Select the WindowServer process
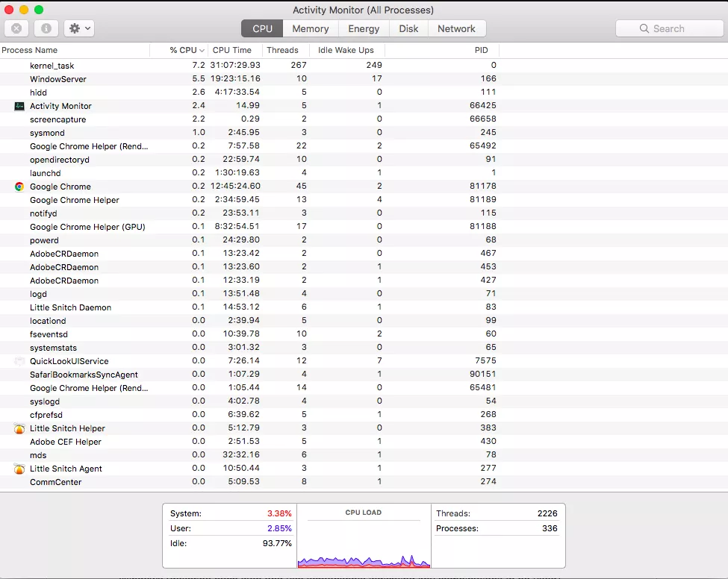The height and width of the screenshot is (579, 728). [364, 79]
